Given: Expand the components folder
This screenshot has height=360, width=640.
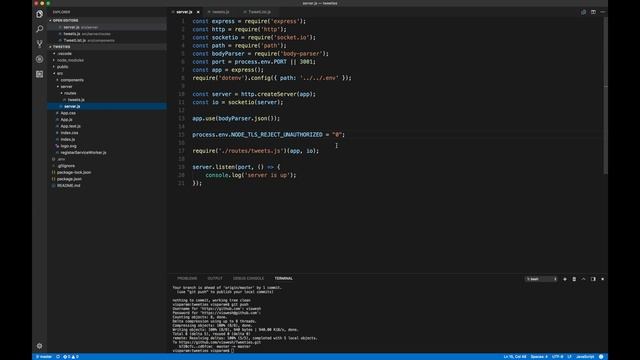Looking at the screenshot, I should (x=72, y=80).
